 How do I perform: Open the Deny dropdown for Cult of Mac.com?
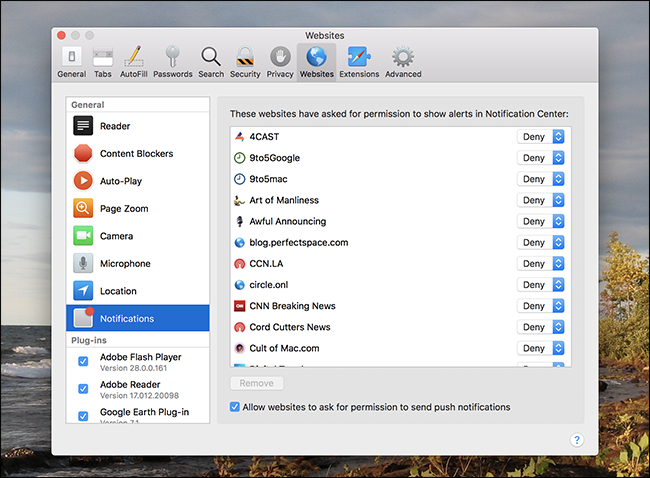[541, 348]
